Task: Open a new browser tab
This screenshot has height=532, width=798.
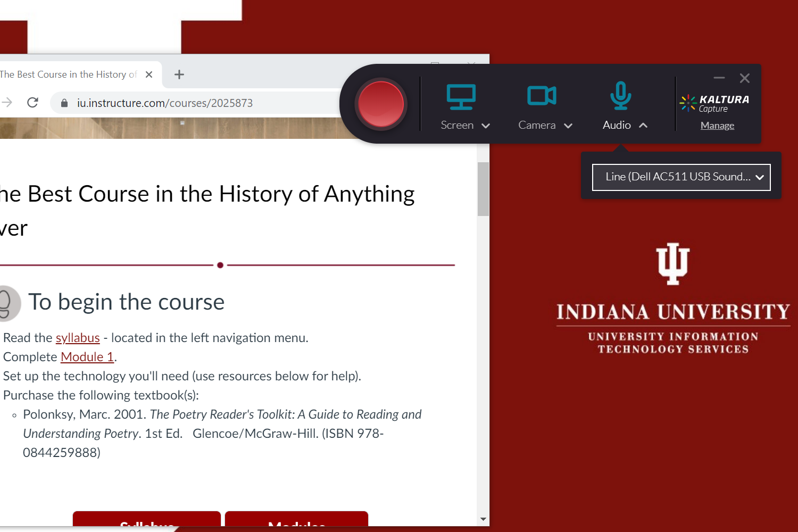Action: pos(179,74)
